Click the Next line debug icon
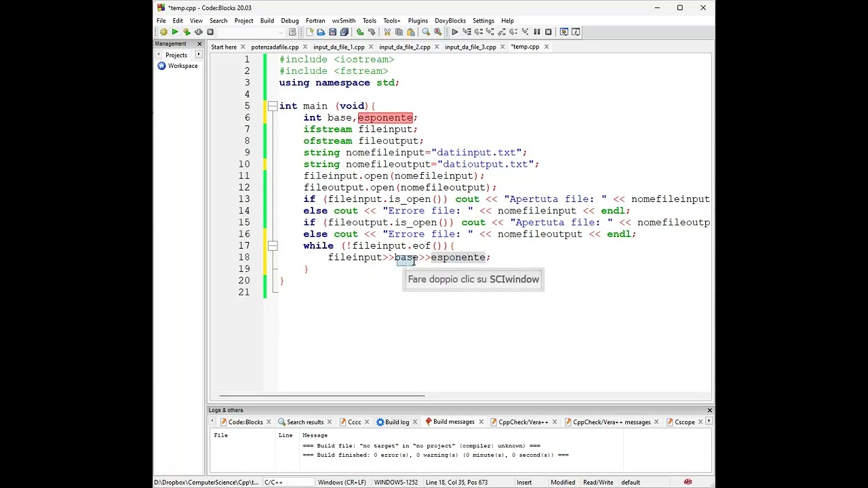 [x=478, y=32]
